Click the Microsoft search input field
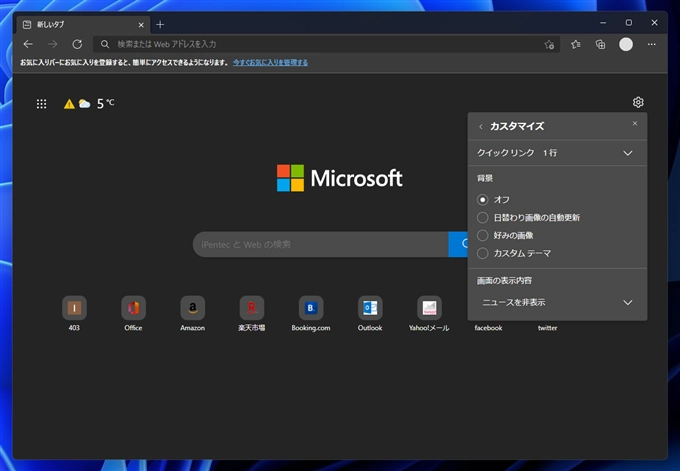The width and height of the screenshot is (680, 471). [x=320, y=244]
